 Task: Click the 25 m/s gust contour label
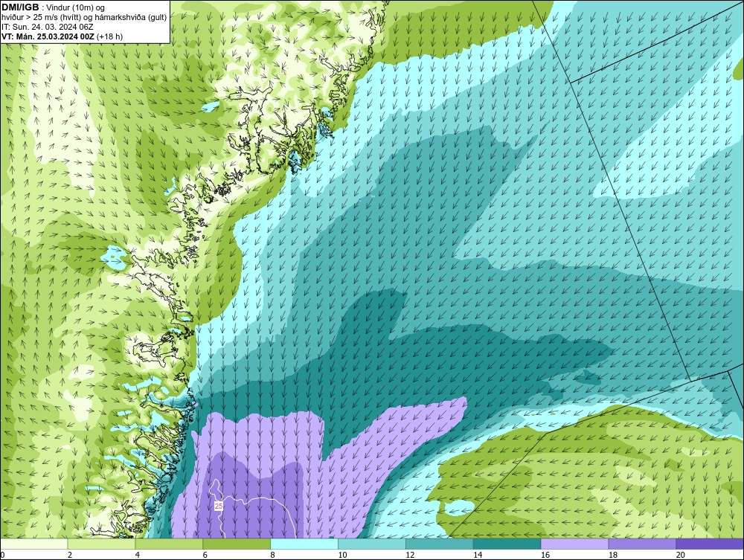pos(218,506)
